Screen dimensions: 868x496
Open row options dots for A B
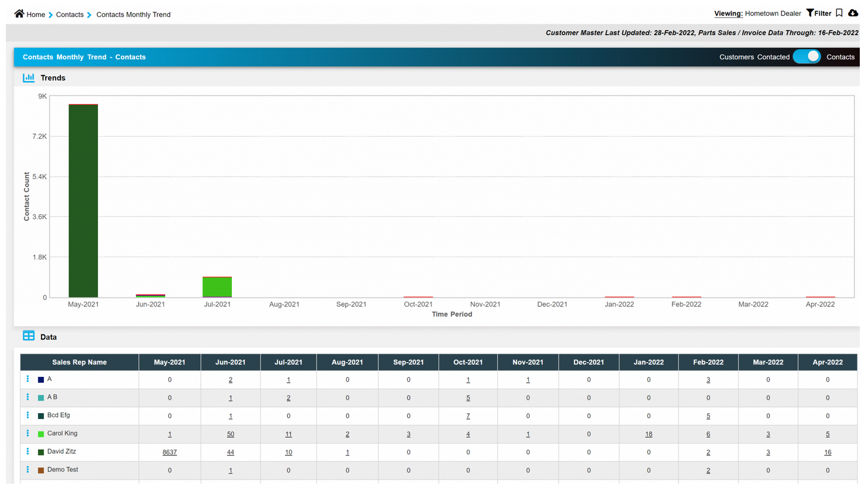(28, 397)
